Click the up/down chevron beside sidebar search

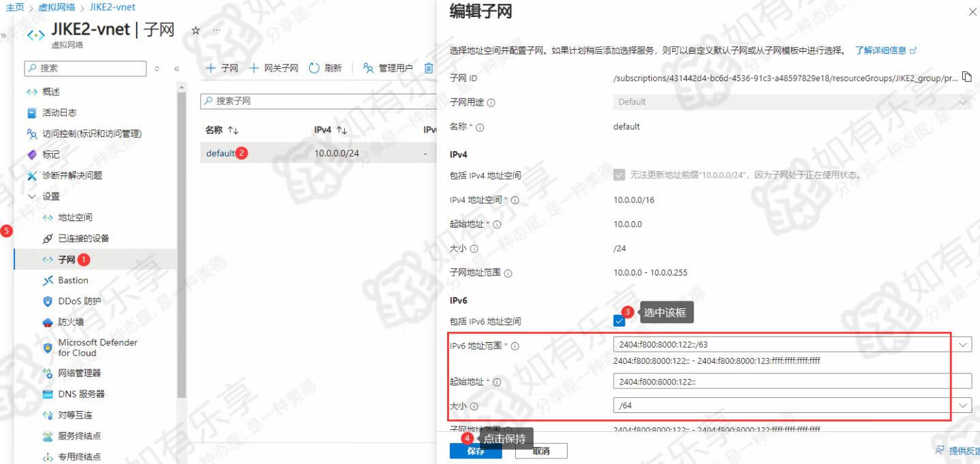pos(157,69)
